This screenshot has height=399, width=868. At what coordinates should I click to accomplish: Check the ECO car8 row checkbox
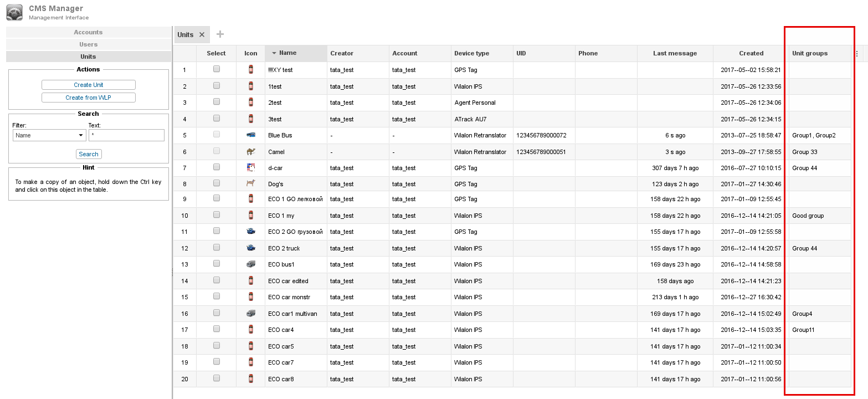click(217, 378)
